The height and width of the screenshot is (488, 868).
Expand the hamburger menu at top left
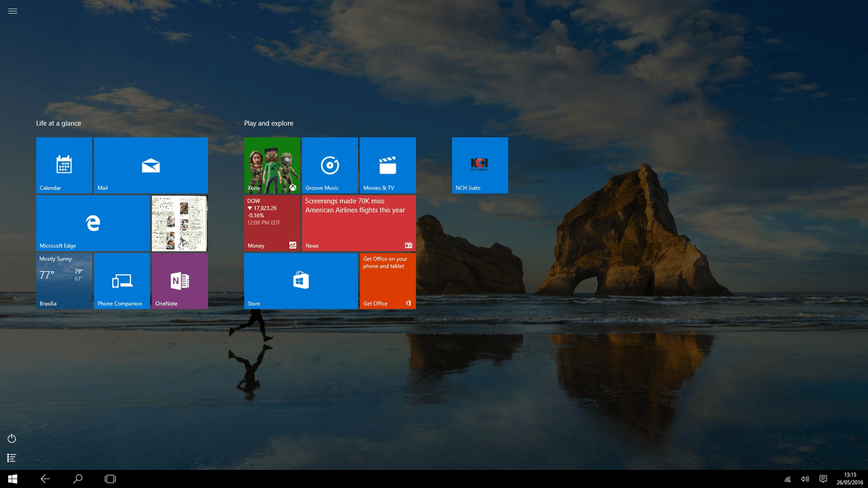click(x=12, y=11)
